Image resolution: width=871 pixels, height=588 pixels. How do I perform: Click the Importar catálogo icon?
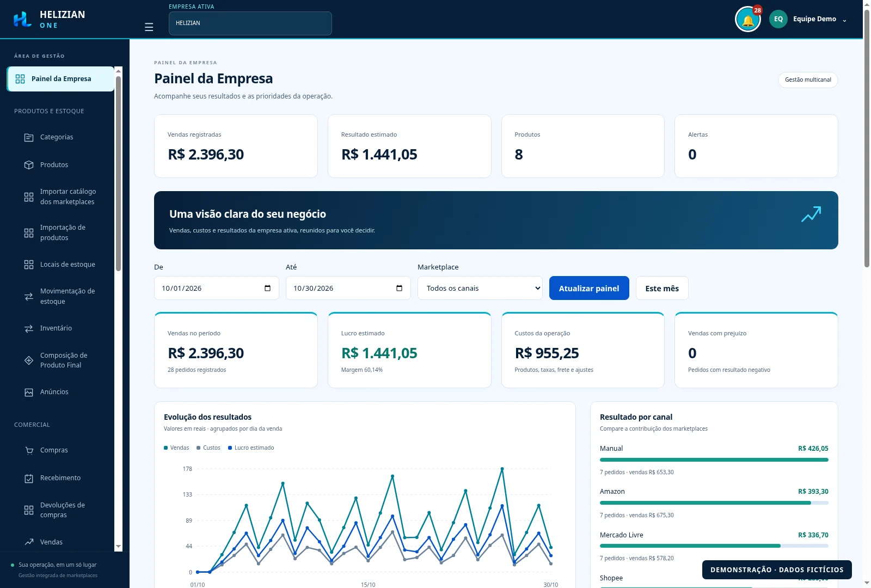(29, 197)
